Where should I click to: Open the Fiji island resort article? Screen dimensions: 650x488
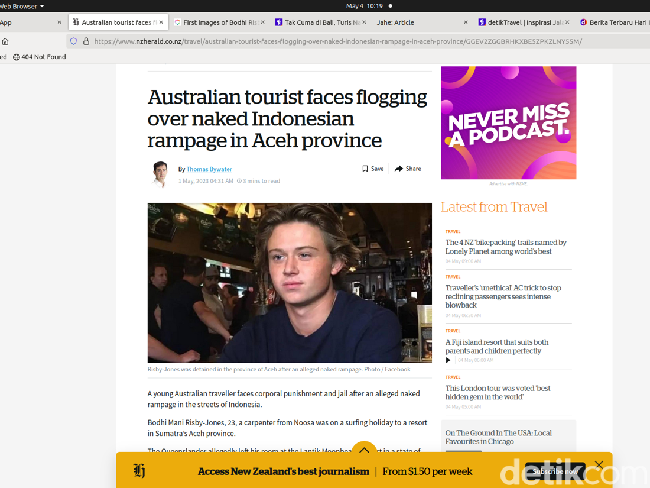click(505, 347)
